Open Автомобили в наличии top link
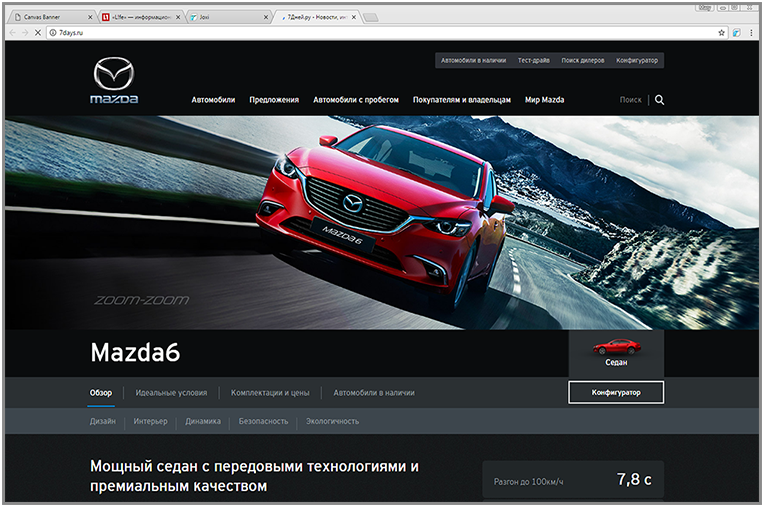This screenshot has width=764, height=507. click(x=474, y=60)
